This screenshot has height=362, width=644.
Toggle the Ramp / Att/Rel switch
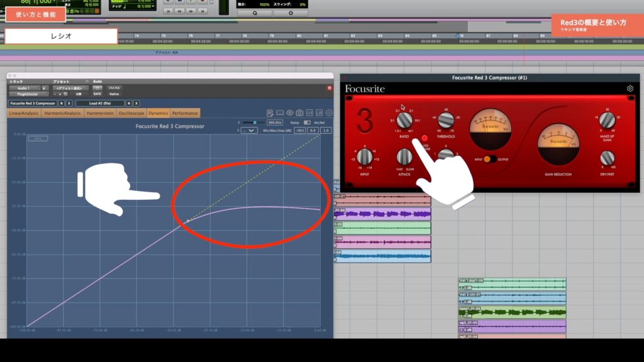coord(307,123)
